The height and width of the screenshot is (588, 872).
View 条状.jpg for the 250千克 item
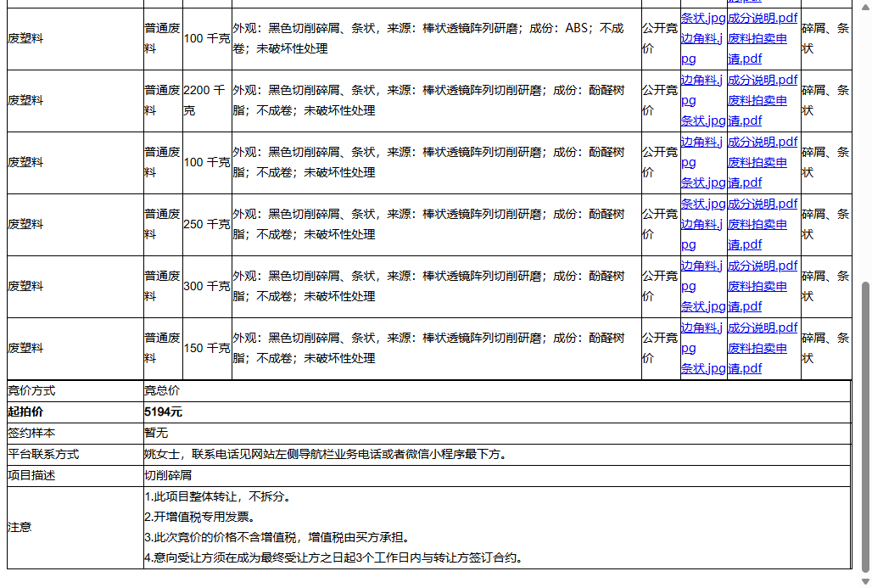click(x=703, y=204)
